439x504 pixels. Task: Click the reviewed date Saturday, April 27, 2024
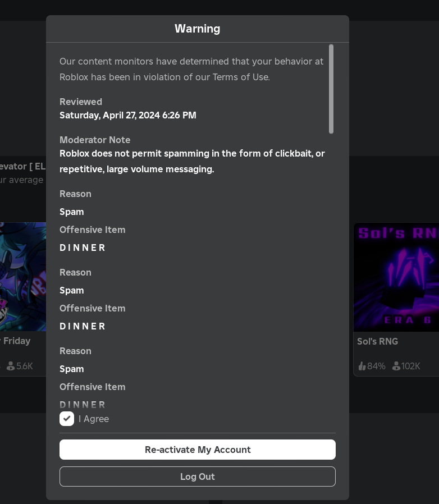tap(127, 115)
